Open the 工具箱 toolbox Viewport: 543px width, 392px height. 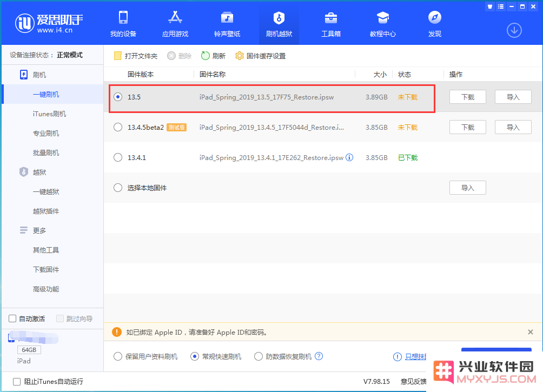tap(331, 24)
